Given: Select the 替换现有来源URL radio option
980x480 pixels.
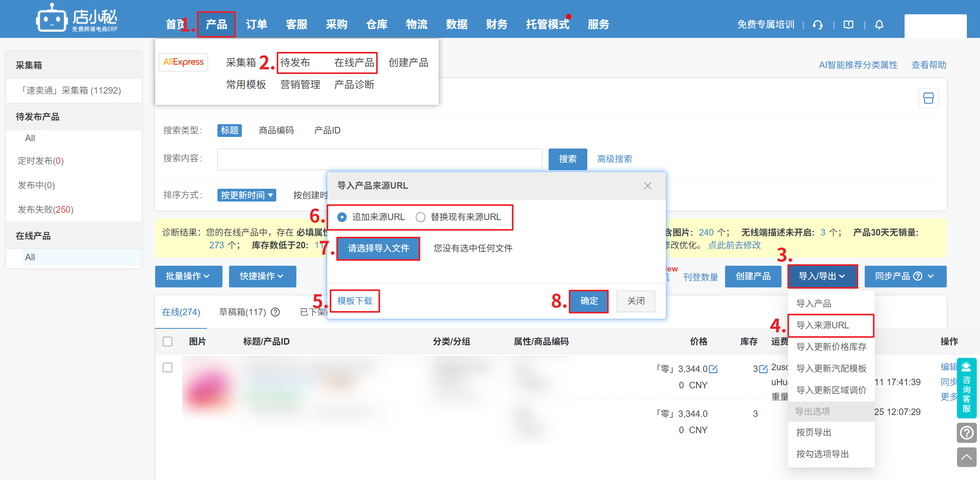Looking at the screenshot, I should 421,217.
